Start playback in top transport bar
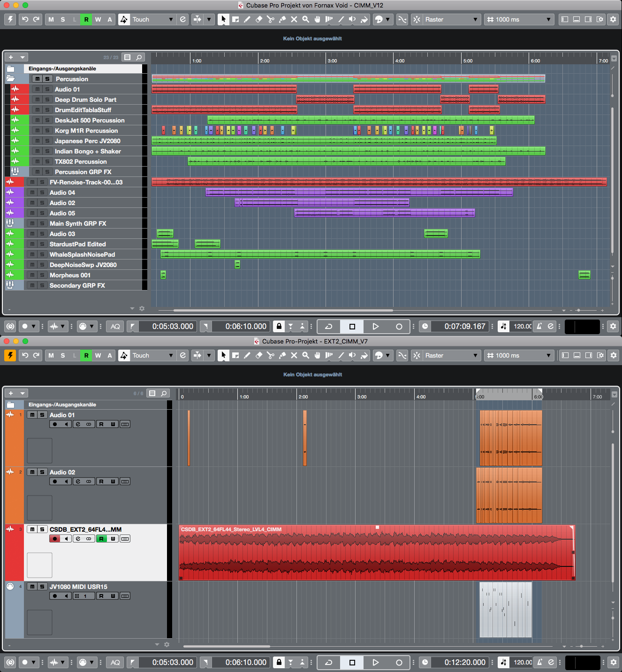Image resolution: width=622 pixels, height=672 pixels. 375,326
